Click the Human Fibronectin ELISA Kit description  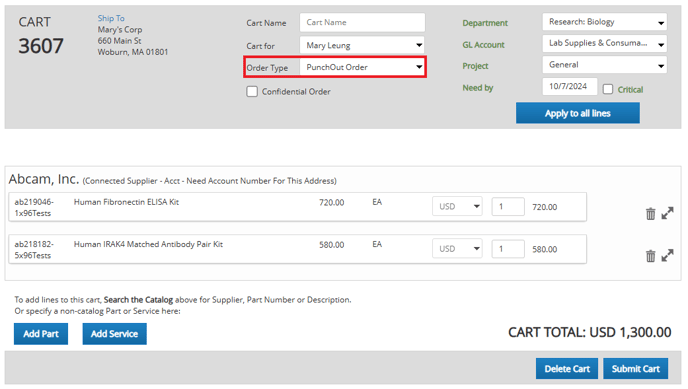pyautogui.click(x=126, y=202)
